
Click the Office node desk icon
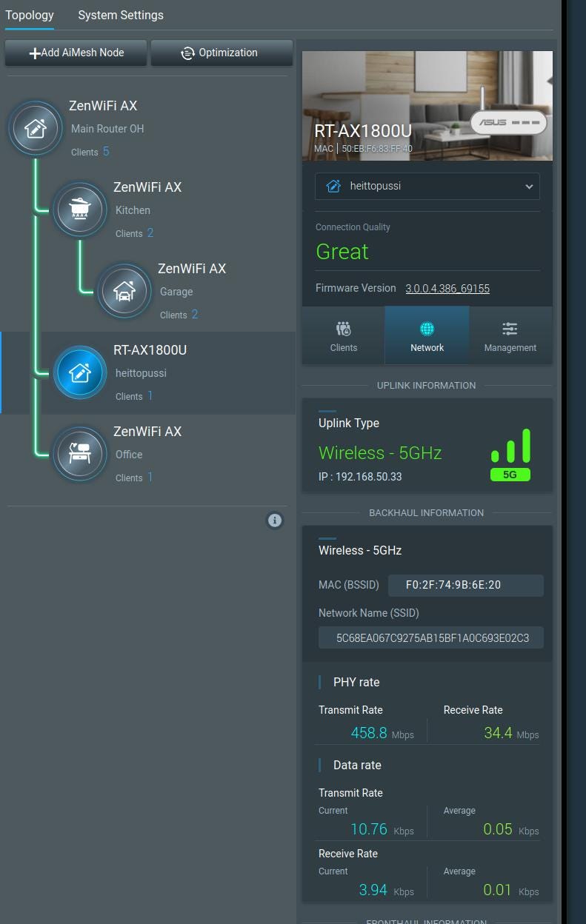point(79,454)
